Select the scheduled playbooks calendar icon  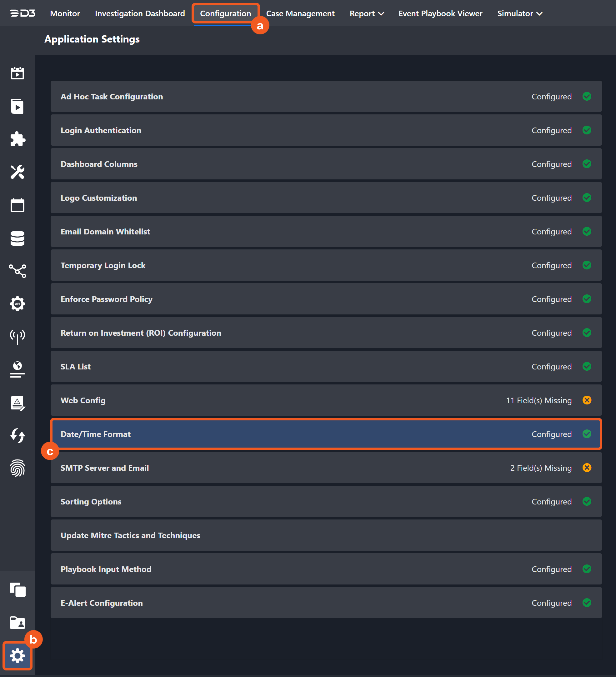coord(18,73)
